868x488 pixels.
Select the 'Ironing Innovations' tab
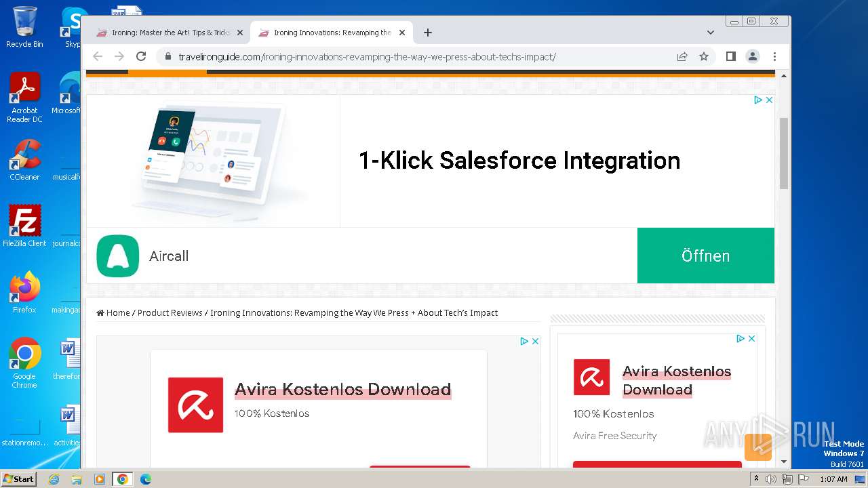pos(332,33)
